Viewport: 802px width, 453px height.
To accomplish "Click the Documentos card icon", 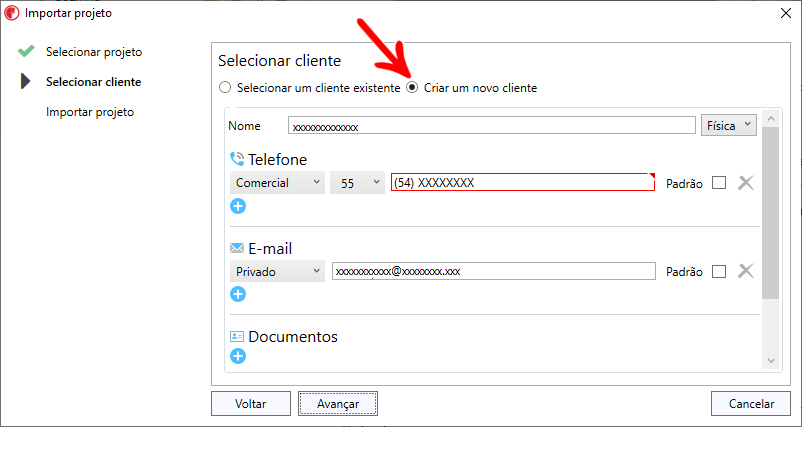I will coord(237,336).
